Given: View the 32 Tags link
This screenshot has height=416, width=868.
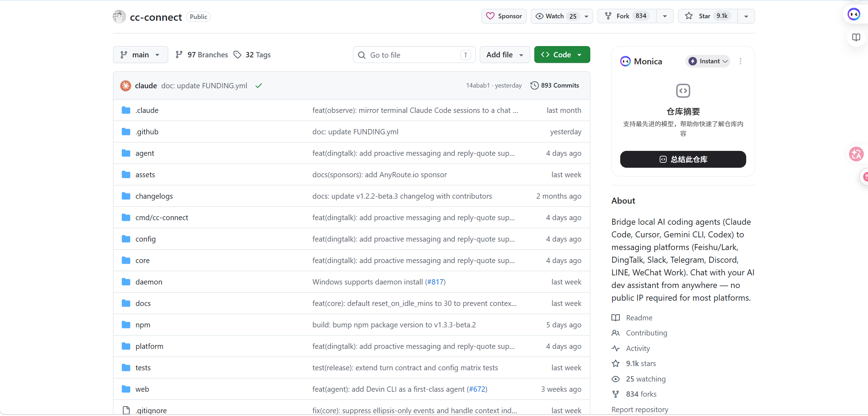Looking at the screenshot, I should [252, 55].
